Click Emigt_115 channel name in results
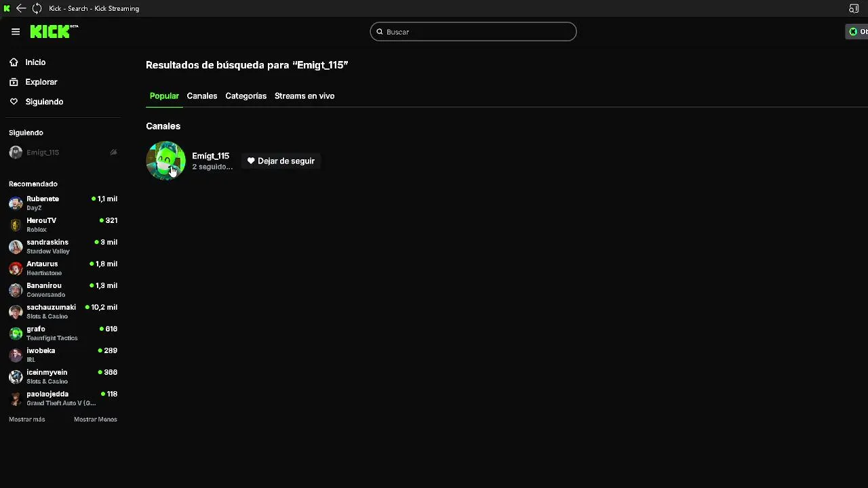 [210, 156]
